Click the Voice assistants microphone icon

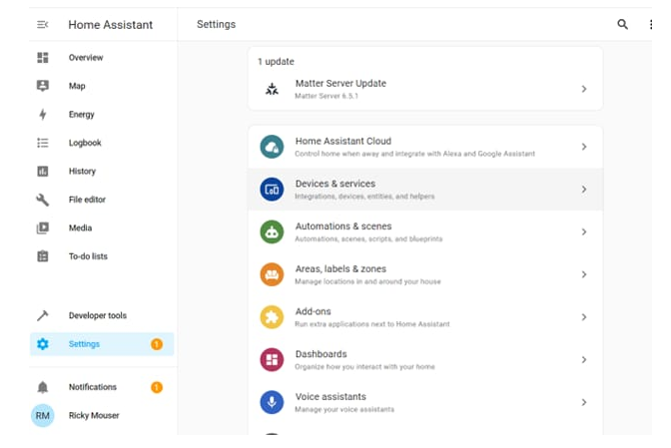(x=272, y=402)
